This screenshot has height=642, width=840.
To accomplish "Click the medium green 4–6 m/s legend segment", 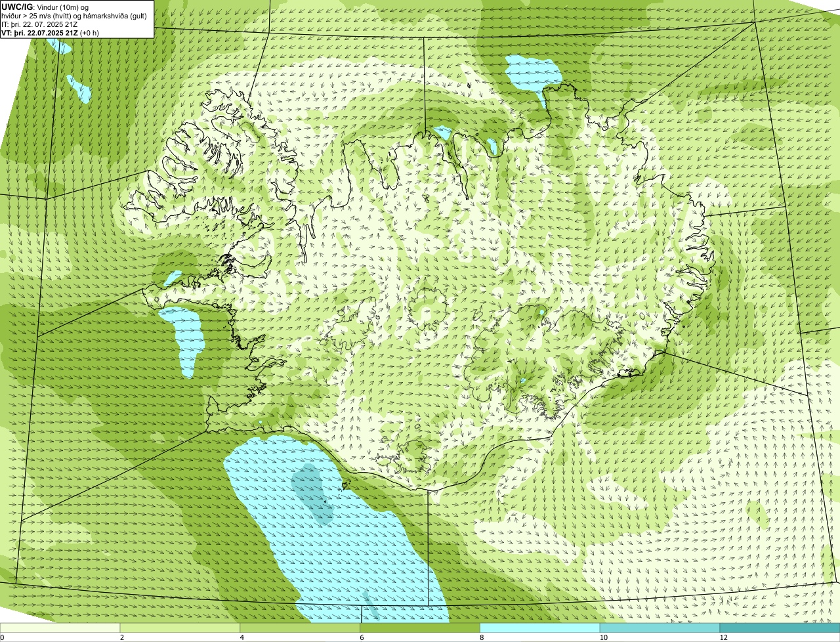I will [x=301, y=628].
